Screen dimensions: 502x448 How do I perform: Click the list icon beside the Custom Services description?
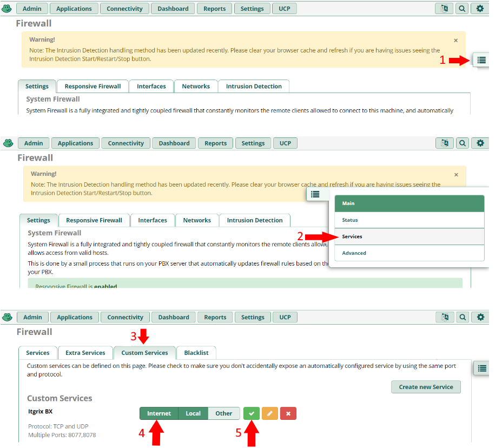(x=482, y=368)
